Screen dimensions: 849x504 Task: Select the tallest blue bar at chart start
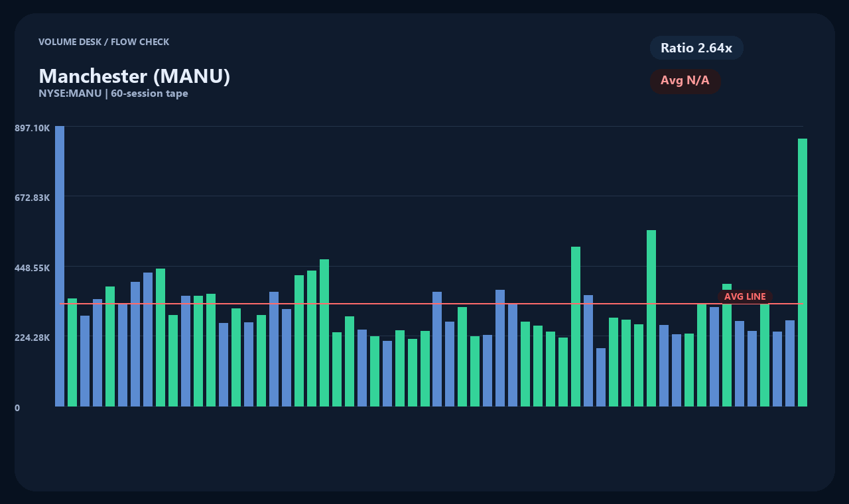coord(60,266)
